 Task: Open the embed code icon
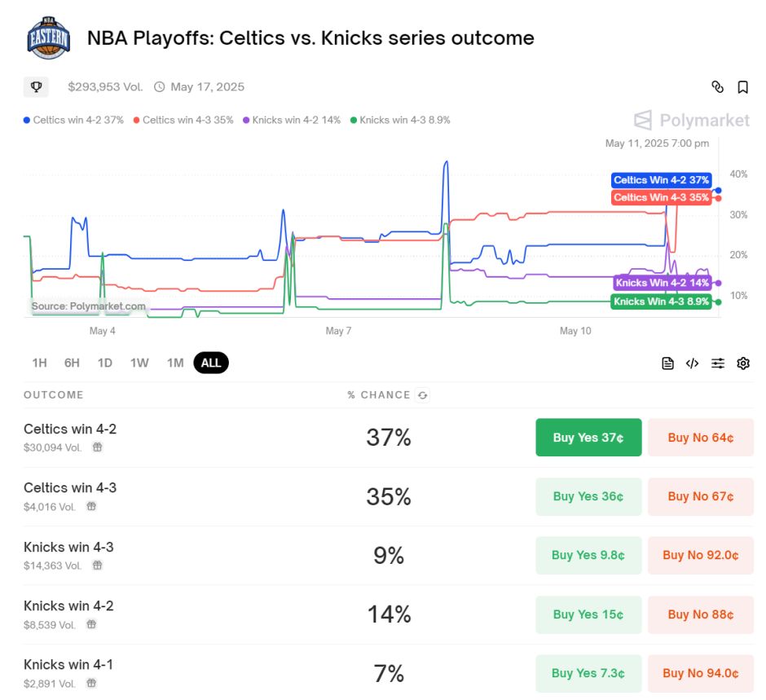692,363
